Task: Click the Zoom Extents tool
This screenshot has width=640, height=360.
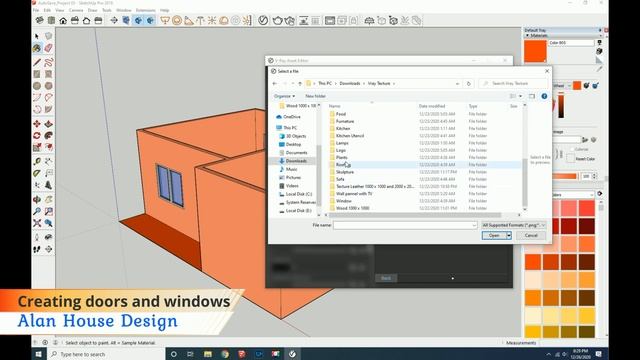Action: [37, 223]
